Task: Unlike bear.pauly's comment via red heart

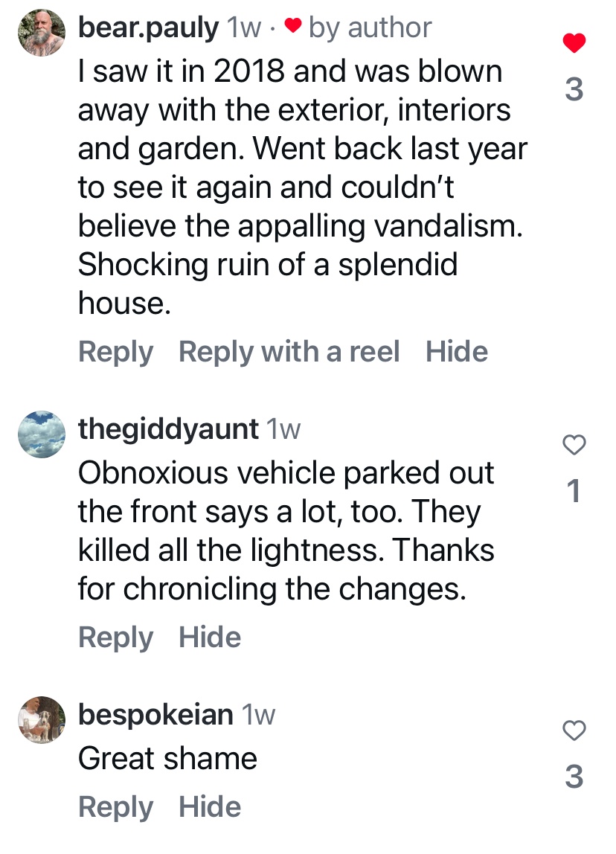Action: pos(574,43)
